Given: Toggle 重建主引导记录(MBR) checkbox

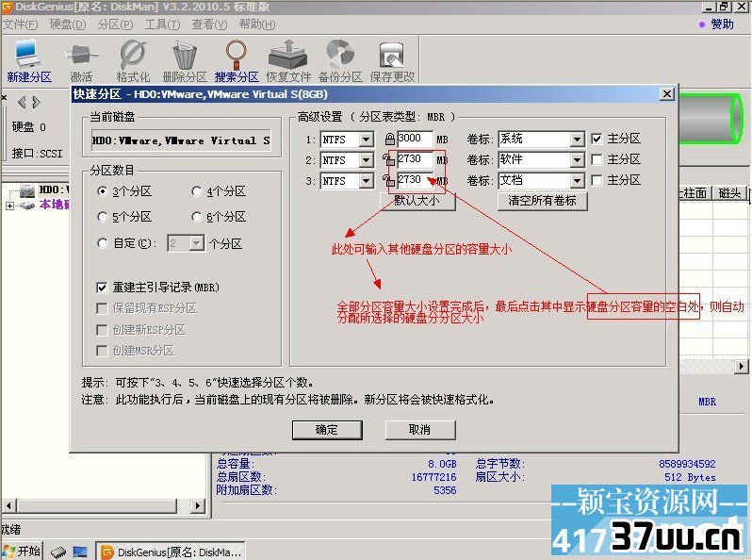Looking at the screenshot, I should (x=102, y=288).
